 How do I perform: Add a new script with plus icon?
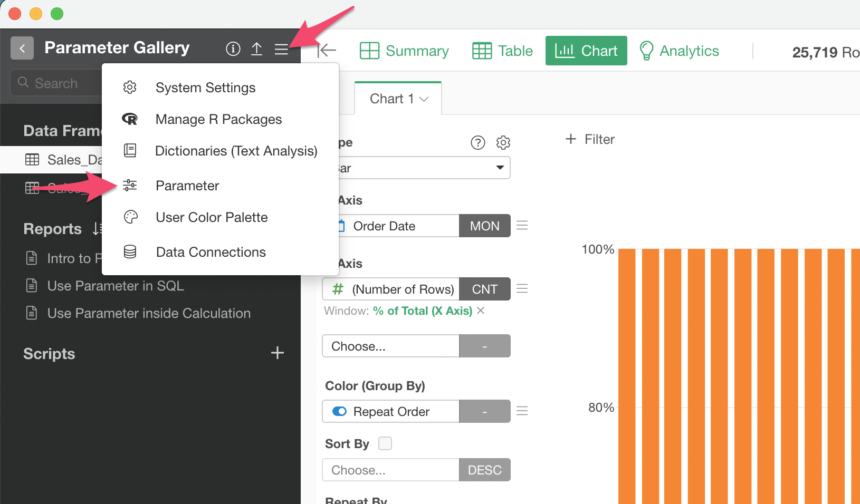[x=277, y=353]
